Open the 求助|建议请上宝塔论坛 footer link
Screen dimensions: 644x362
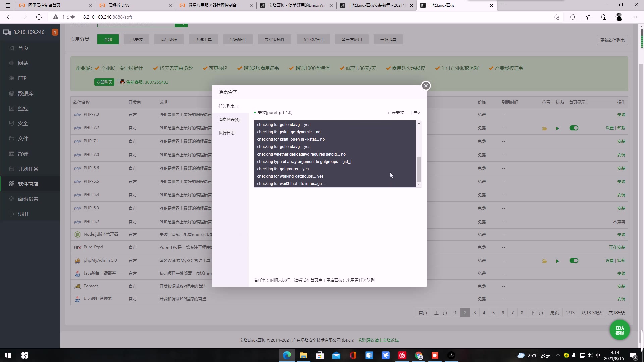click(x=378, y=340)
